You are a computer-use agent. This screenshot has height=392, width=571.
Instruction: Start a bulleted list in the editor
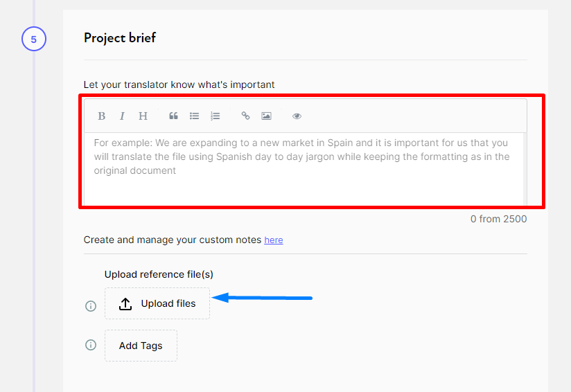(194, 116)
